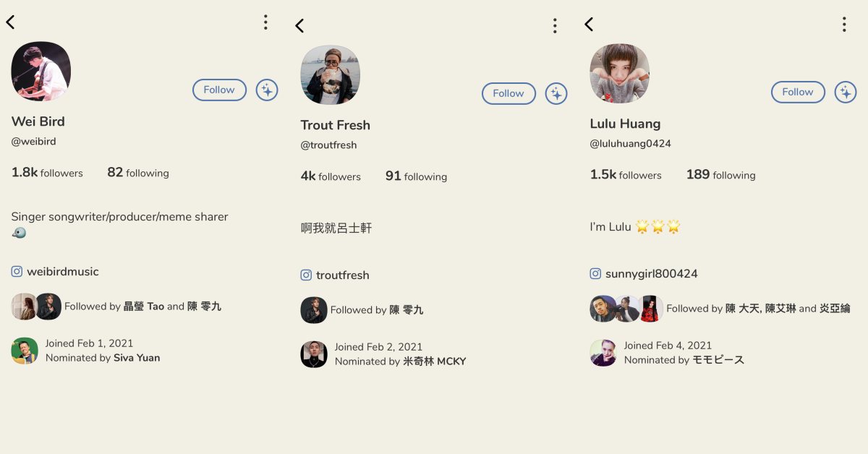Open the three-dot menu on Lulu Huang's profile
The width and height of the screenshot is (868, 454).
click(844, 25)
